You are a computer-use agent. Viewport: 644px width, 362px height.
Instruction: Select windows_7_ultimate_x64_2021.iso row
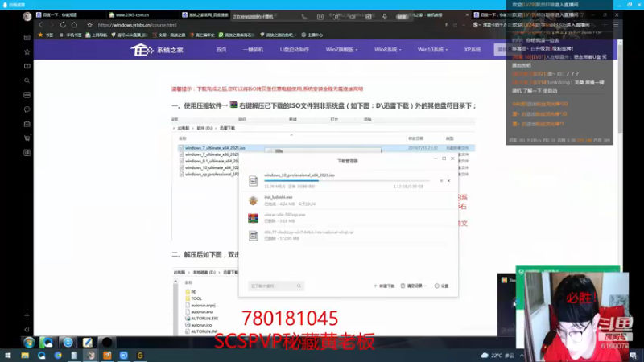coord(327,148)
